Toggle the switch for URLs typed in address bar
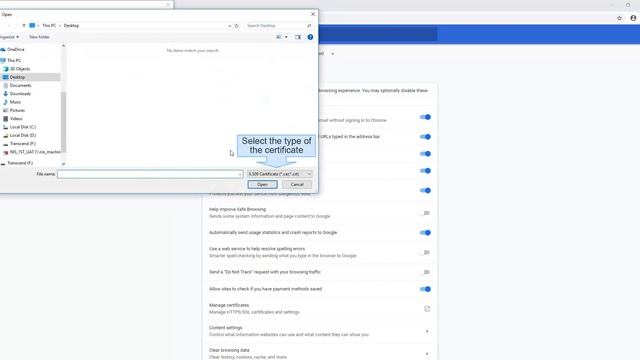This screenshot has width=640, height=360. pos(425,137)
